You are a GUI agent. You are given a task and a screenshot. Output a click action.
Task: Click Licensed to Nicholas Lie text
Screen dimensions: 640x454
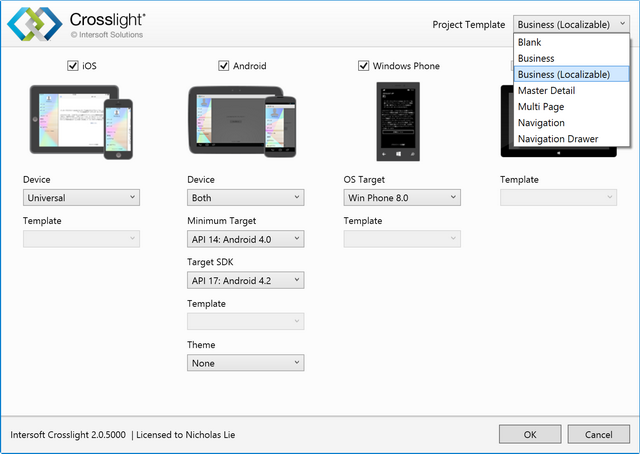coord(186,434)
